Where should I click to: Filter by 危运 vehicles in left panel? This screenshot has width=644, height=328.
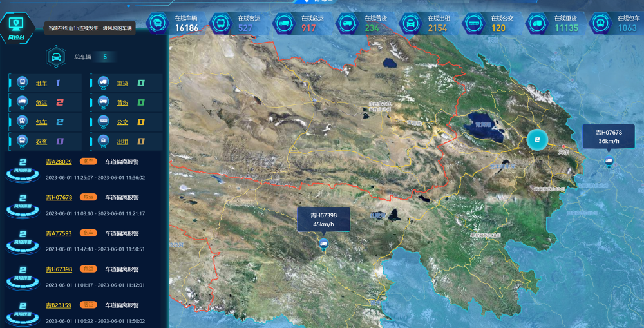pyautogui.click(x=42, y=102)
